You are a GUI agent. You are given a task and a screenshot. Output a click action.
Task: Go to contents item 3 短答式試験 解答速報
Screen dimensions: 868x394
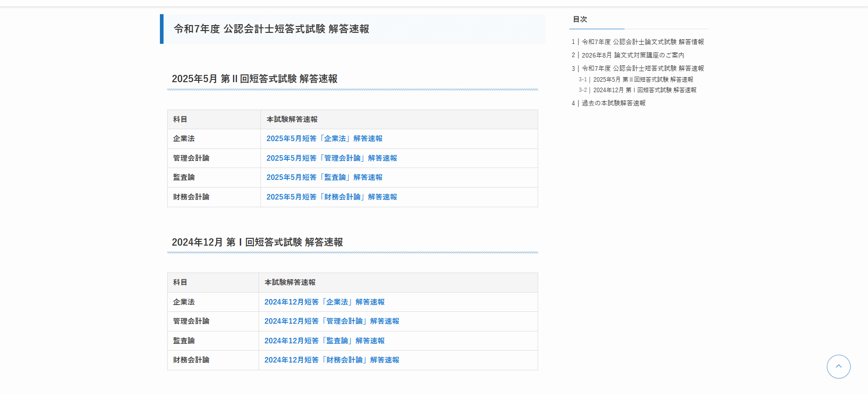(642, 68)
